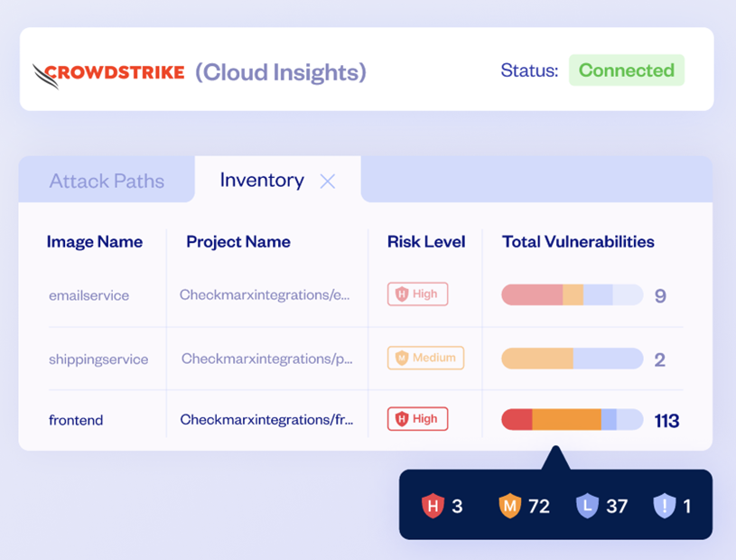Viewport: 736px width, 560px height.
Task: Click the Risk Level column header
Action: click(x=425, y=242)
